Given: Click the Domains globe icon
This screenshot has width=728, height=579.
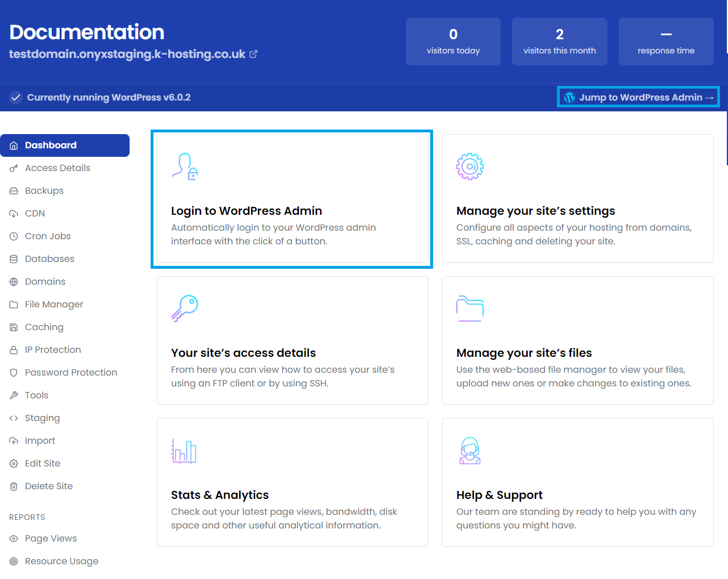Looking at the screenshot, I should point(14,282).
